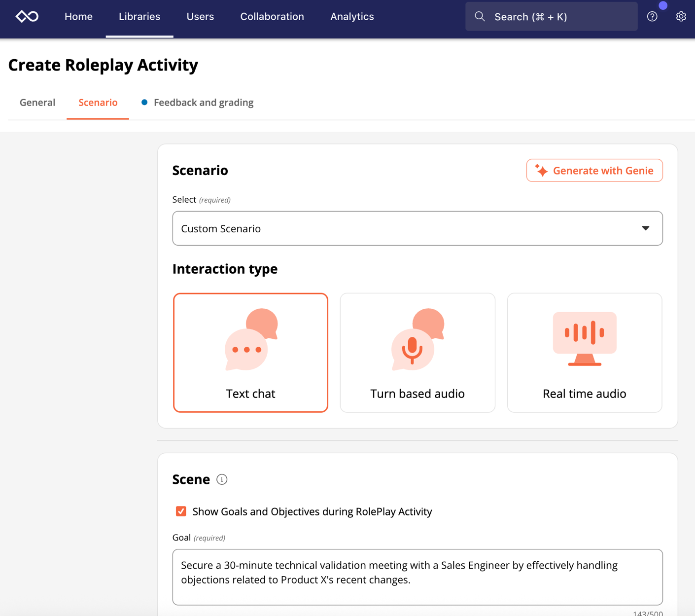Click Generate with Genie button
Image resolution: width=695 pixels, height=616 pixels.
(x=594, y=171)
